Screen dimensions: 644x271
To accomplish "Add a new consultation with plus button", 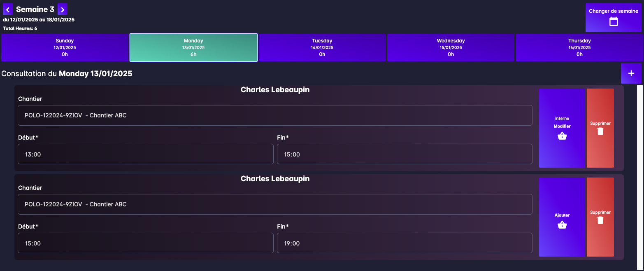I will tap(631, 73).
